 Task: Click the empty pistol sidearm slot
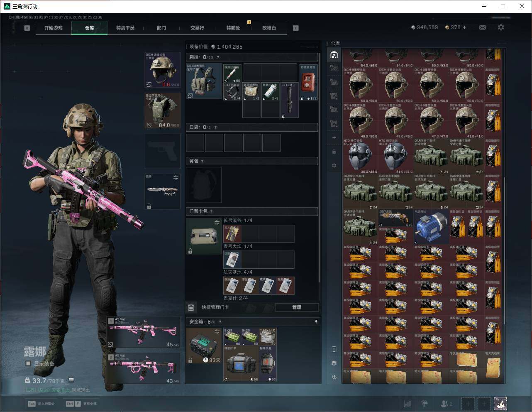(x=162, y=151)
